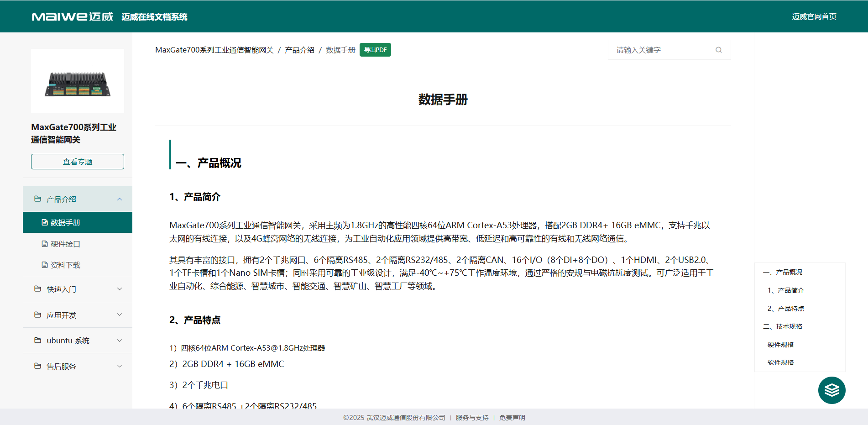Click the search magnifier icon
Viewport: 868px width, 425px height.
point(719,50)
